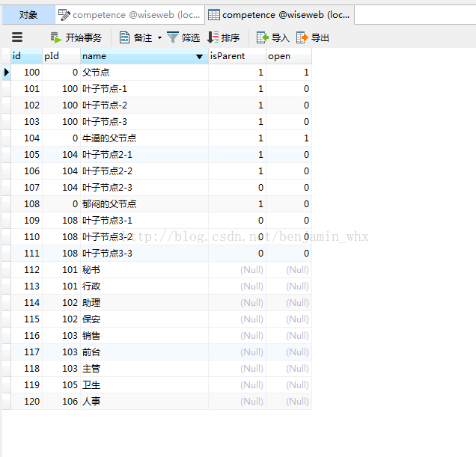The width and height of the screenshot is (476, 457).
Task: Click the pId cell in row 105
Action: 61,155
